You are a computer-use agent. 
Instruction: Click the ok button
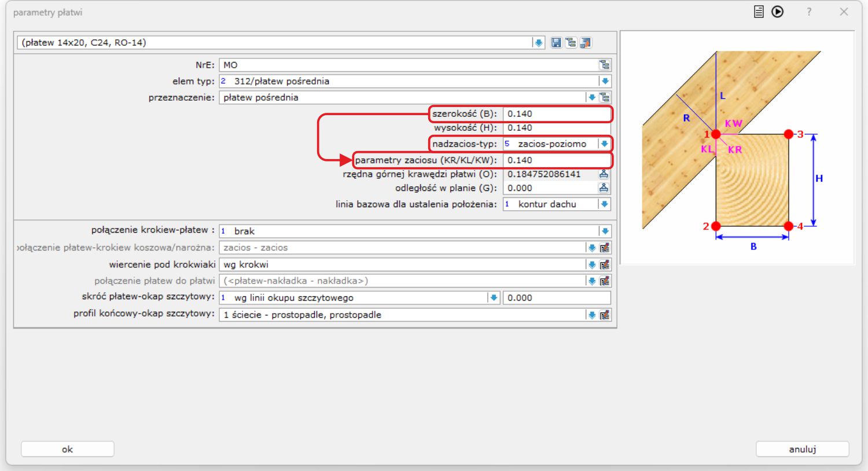point(67,449)
